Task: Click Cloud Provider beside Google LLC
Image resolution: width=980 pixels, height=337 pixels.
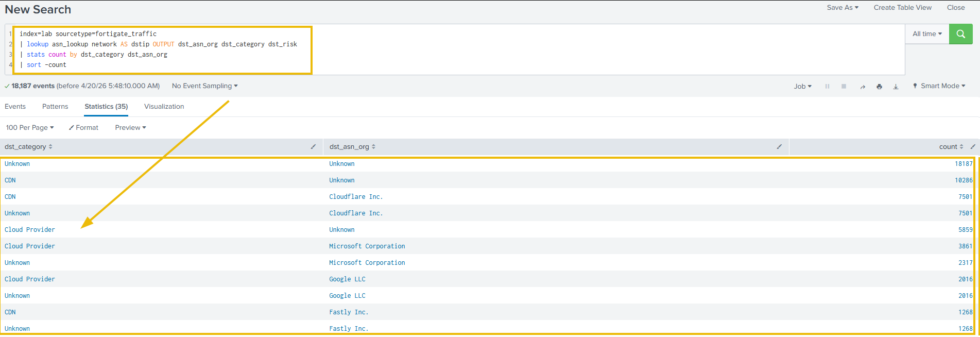Action: click(30, 279)
